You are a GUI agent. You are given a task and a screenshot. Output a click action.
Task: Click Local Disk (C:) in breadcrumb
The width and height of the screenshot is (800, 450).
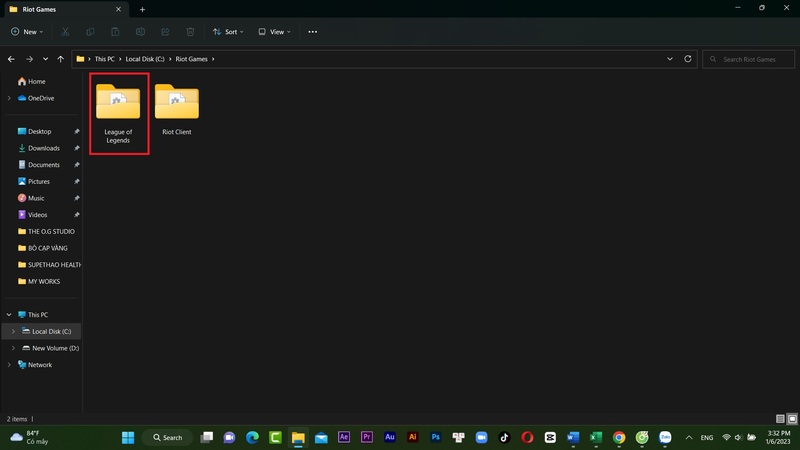[x=145, y=59]
